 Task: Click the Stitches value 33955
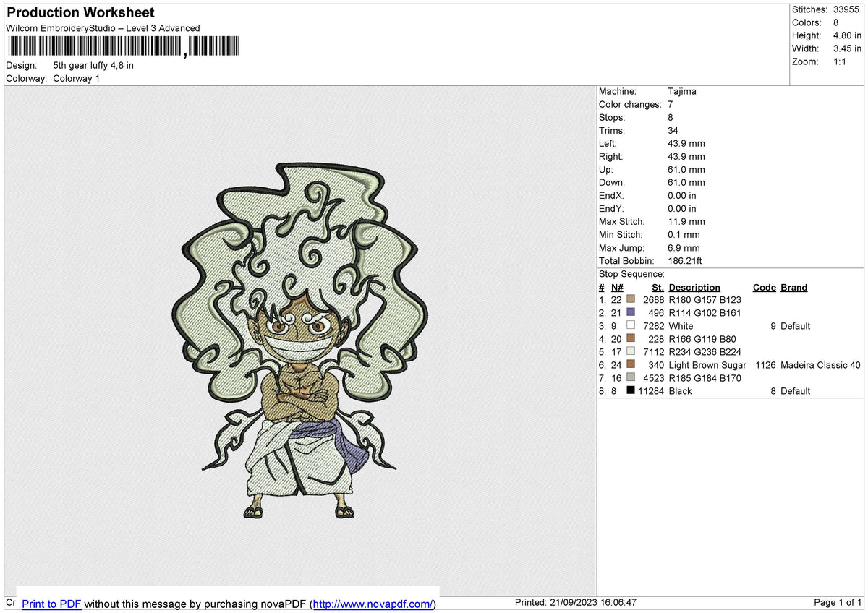848,9
